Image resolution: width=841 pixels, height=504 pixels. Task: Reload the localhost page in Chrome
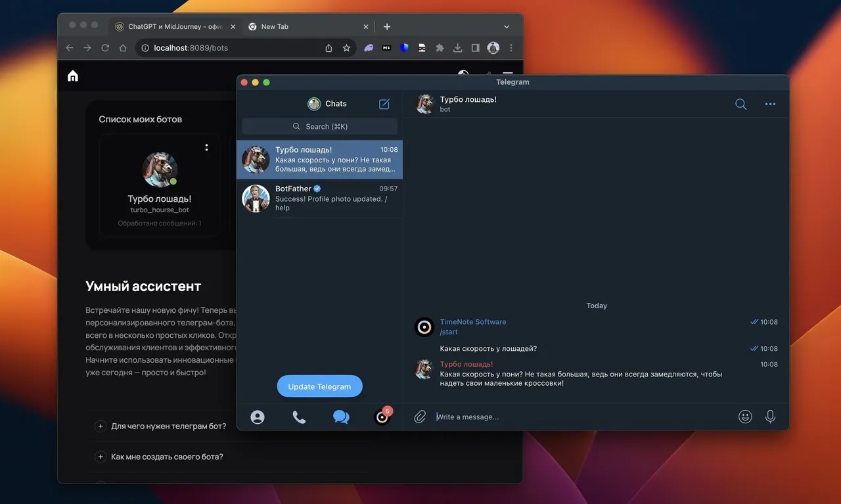pos(105,48)
